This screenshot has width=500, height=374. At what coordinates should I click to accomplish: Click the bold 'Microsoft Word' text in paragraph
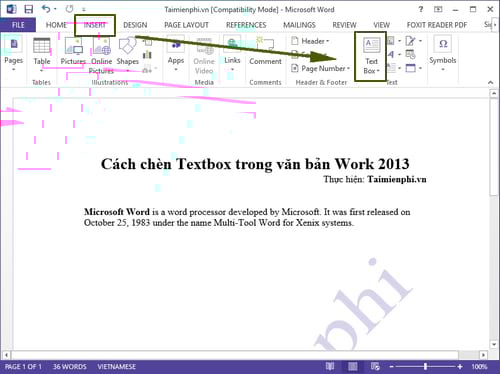(117, 212)
